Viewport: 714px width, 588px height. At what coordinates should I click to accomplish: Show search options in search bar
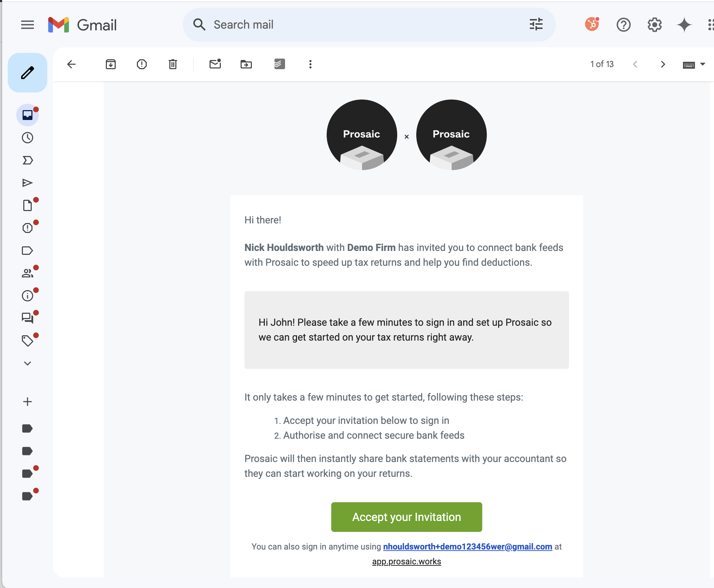pos(536,25)
